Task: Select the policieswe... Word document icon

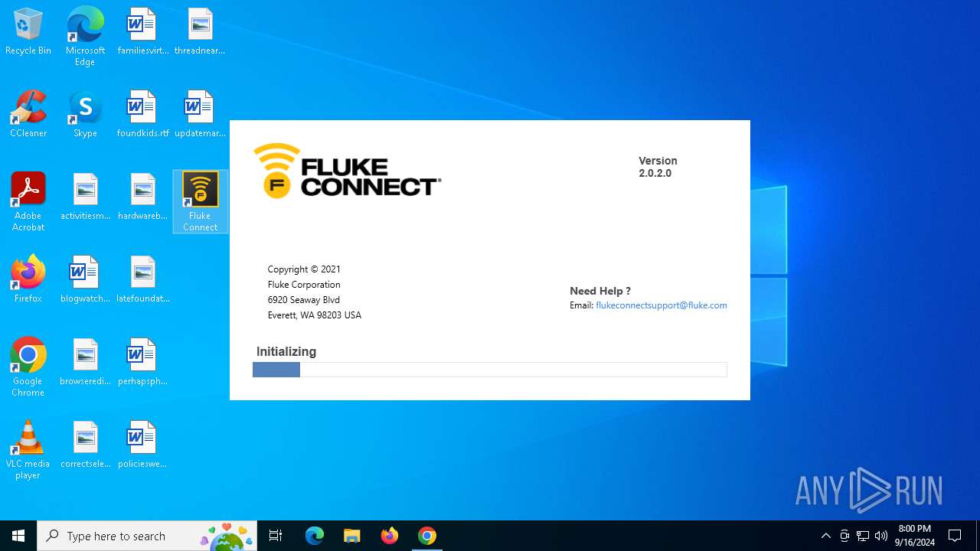Action: point(142,445)
